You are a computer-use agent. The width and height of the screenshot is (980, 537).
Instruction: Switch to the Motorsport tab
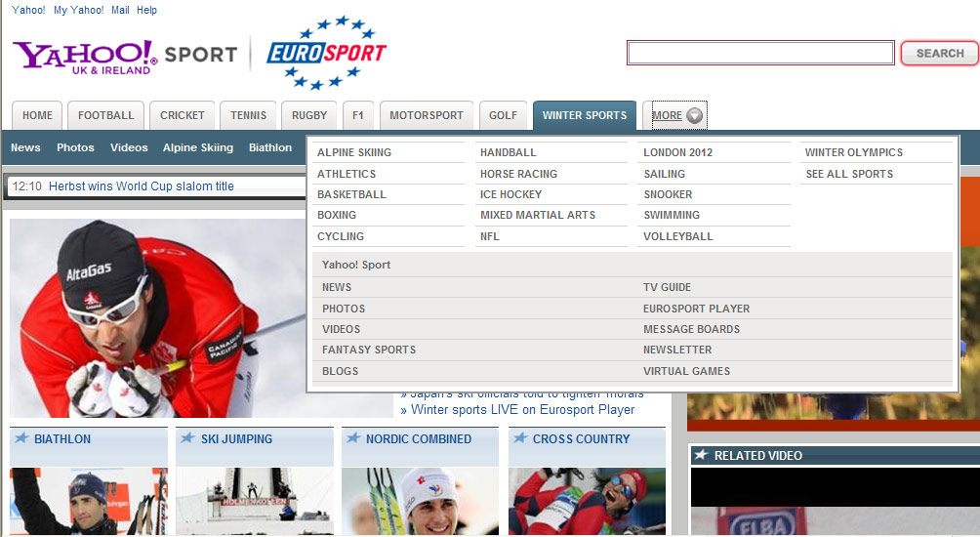point(426,115)
